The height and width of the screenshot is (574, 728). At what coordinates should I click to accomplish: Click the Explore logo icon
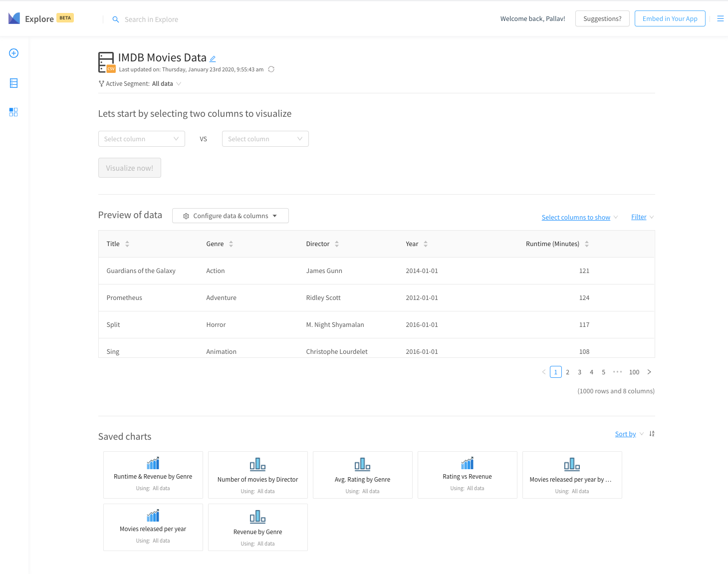(x=14, y=18)
